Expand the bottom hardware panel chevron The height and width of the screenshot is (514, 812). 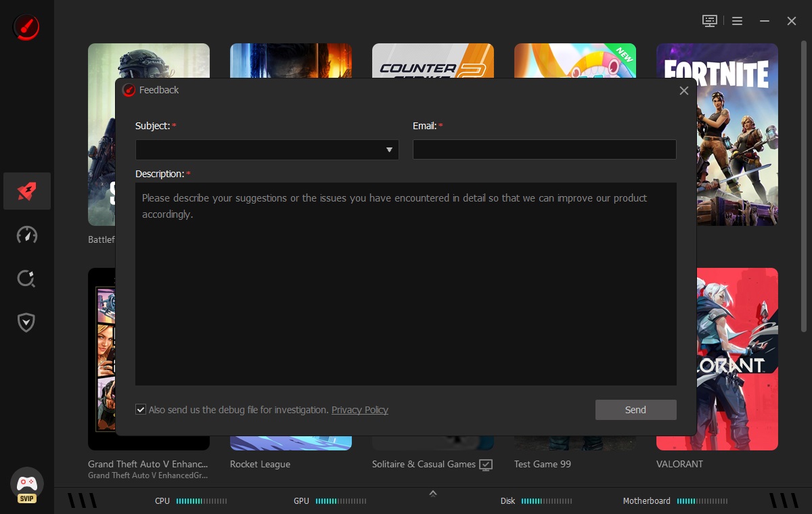click(433, 493)
